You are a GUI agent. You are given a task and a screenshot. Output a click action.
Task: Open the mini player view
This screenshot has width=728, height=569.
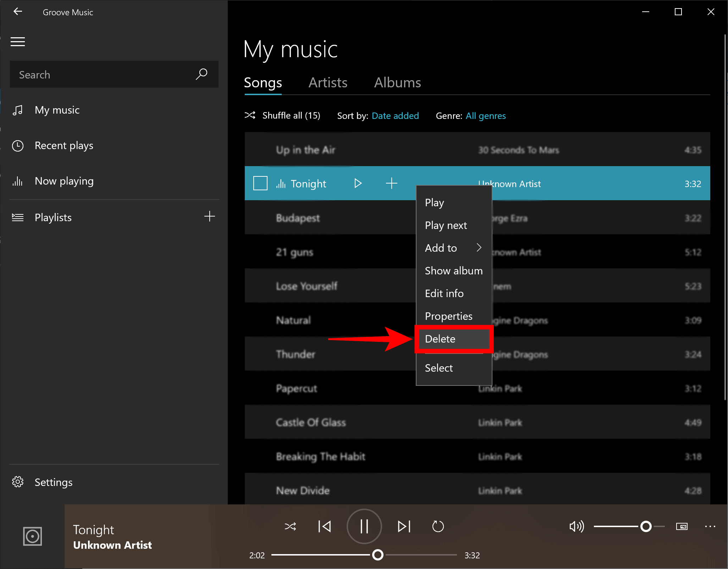pyautogui.click(x=682, y=526)
